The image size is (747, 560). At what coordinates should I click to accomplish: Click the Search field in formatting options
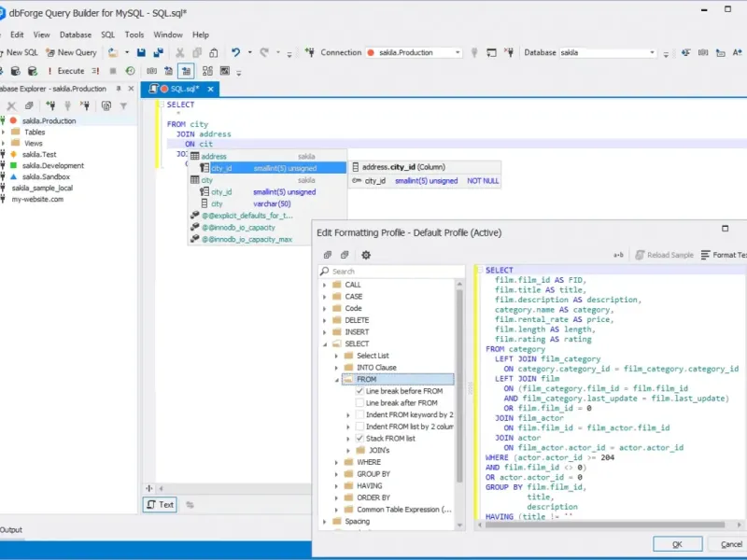coord(392,272)
